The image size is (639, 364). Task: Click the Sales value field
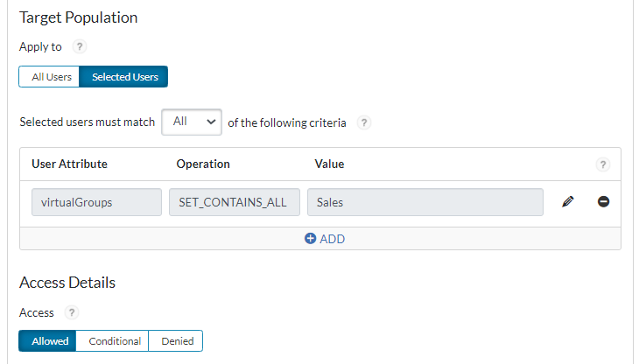(x=425, y=202)
